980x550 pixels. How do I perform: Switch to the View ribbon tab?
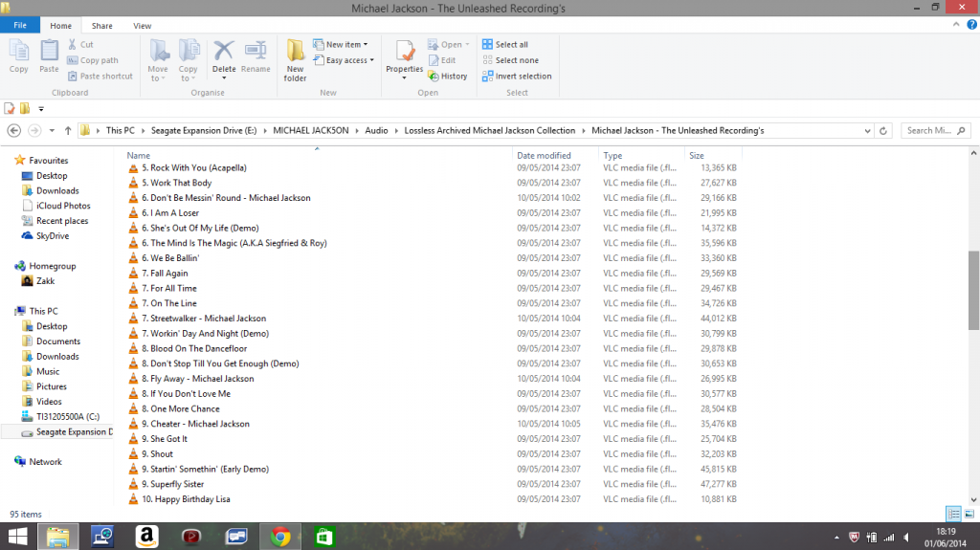tap(142, 26)
